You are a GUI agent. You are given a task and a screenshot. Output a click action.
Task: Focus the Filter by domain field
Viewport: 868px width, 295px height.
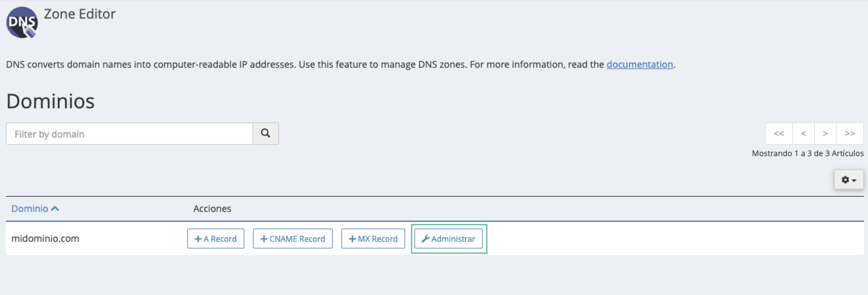pos(130,134)
